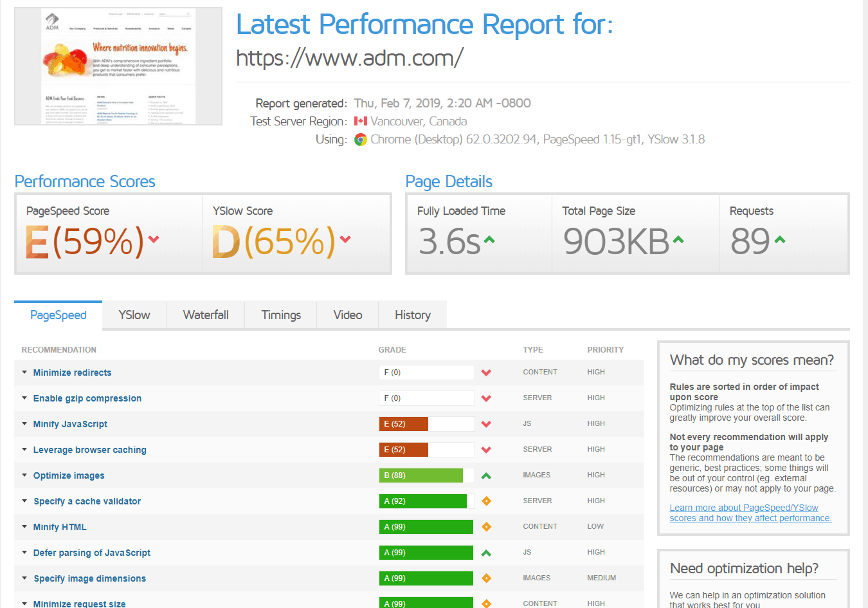Open the Minimize redirects link
Image resolution: width=868 pixels, height=608 pixels.
[72, 373]
